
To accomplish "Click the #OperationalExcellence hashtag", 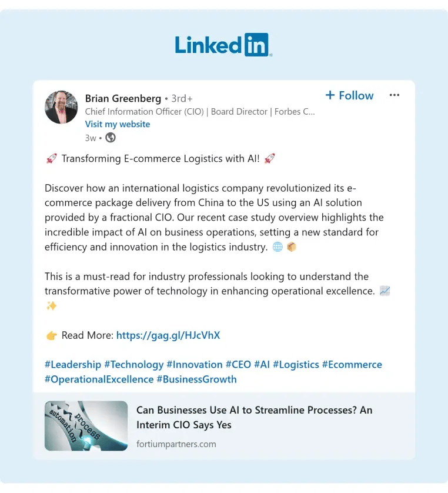I will pyautogui.click(x=99, y=379).
